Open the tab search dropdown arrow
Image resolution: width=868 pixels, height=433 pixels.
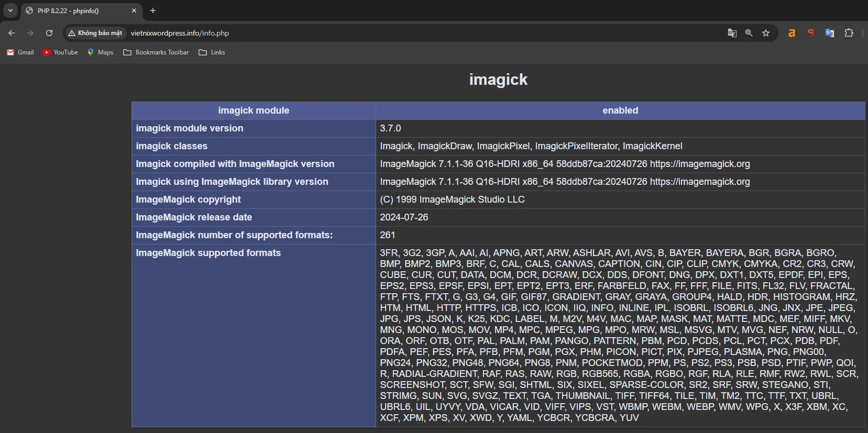[x=10, y=10]
